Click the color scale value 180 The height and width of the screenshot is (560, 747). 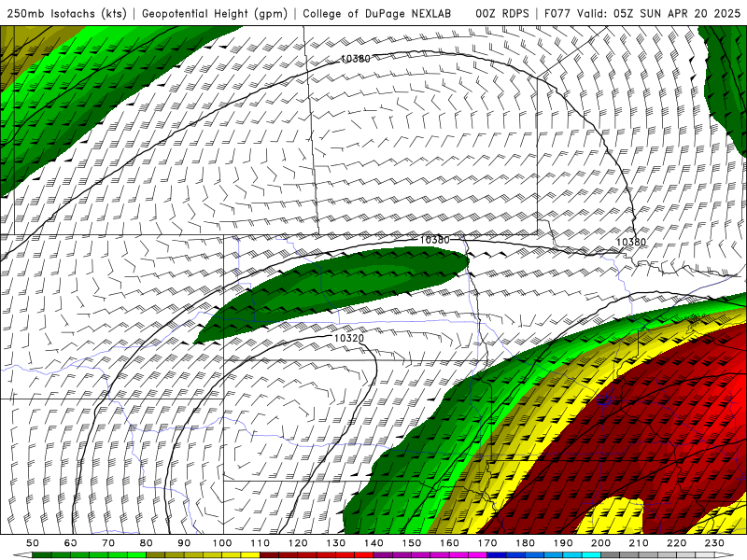coord(525,543)
